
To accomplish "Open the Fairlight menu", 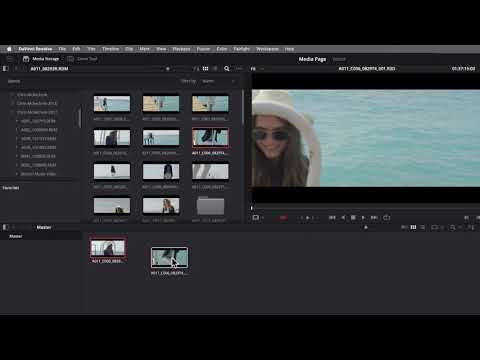I will [242, 49].
